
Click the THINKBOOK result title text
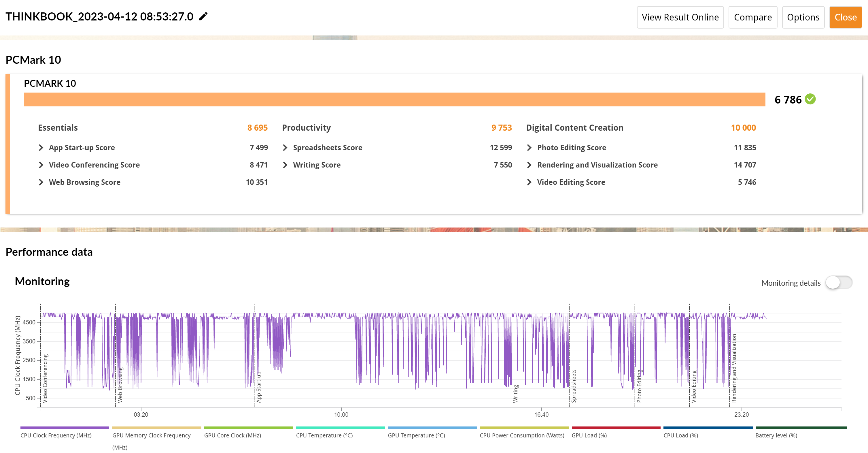pos(99,16)
